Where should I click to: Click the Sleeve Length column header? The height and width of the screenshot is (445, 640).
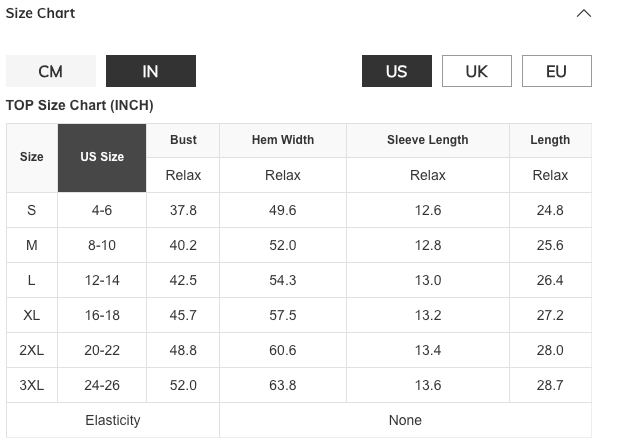[x=427, y=140]
